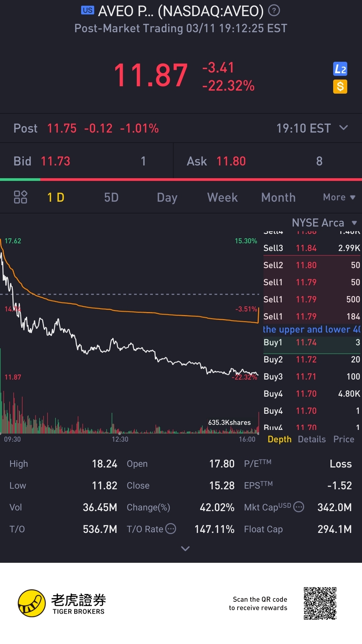Screen dimensions: 362x644
Task: Tap the T/O value 536.7M
Action: [100, 529]
